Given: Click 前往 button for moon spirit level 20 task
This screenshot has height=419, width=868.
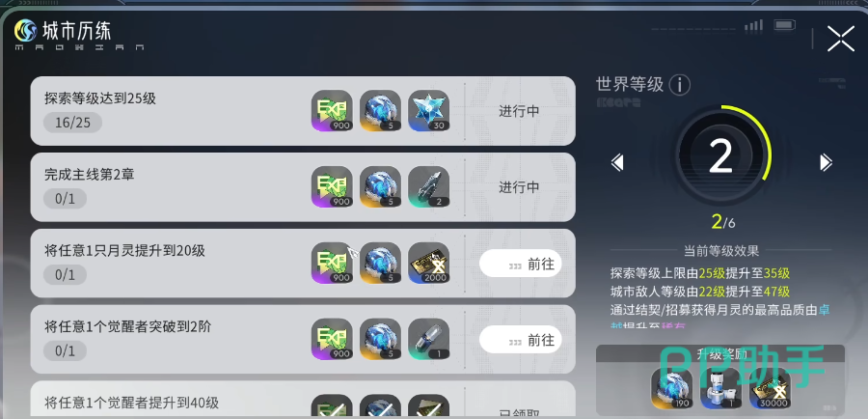Looking at the screenshot, I should click(x=521, y=264).
